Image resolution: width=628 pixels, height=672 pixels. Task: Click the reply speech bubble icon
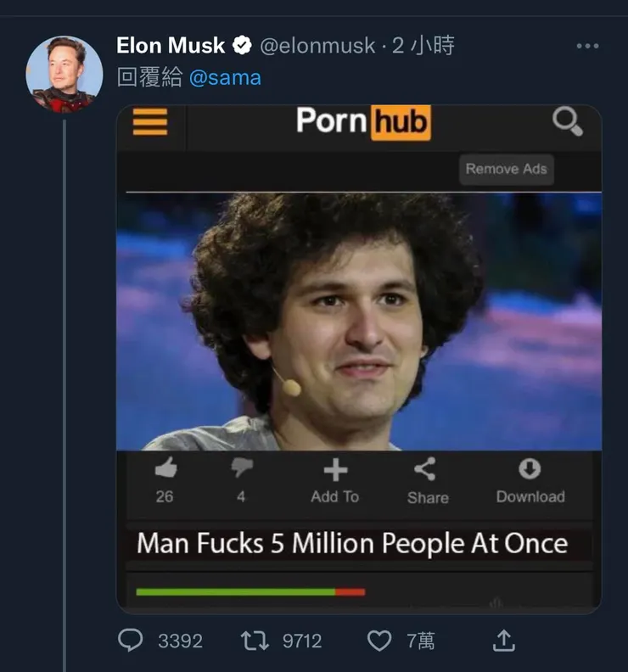click(130, 640)
